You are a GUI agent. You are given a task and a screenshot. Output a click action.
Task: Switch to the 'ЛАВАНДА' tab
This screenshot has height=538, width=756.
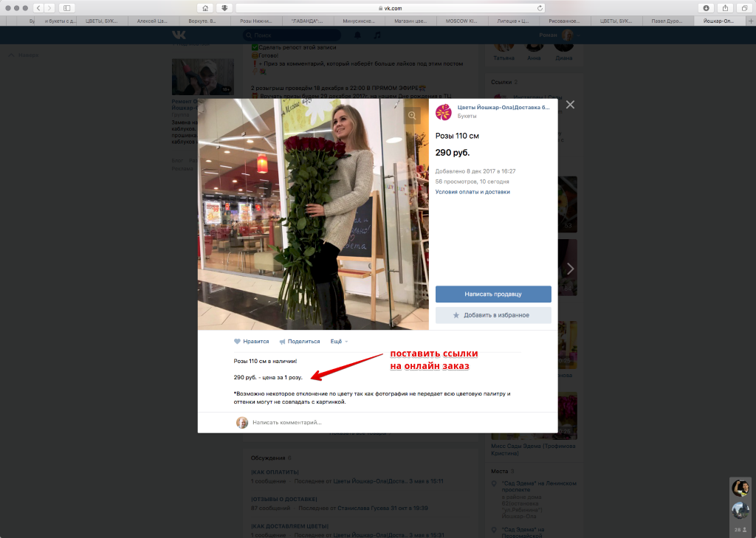click(x=307, y=21)
